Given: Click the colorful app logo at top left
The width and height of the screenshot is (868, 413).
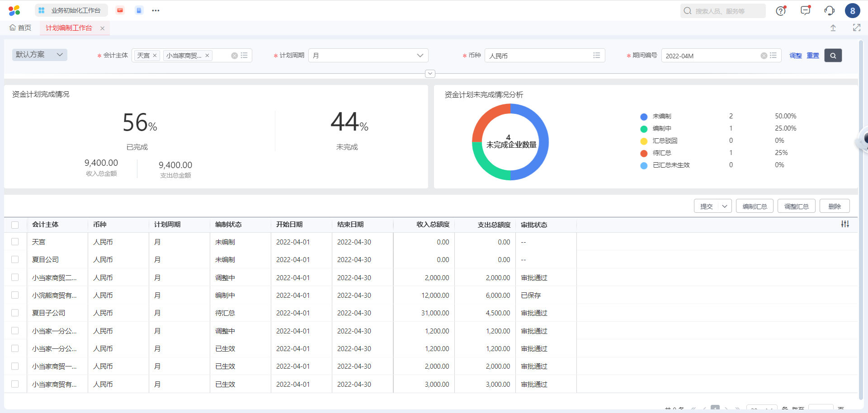Looking at the screenshot, I should click(x=14, y=10).
